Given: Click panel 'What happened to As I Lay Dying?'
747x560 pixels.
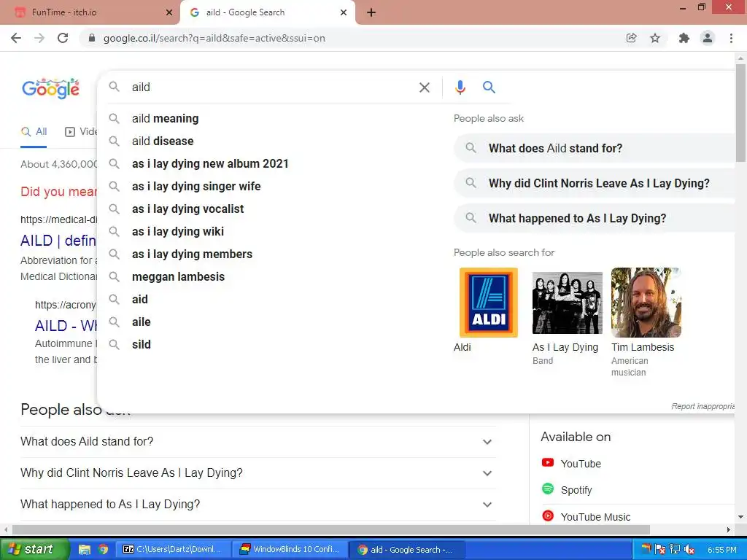Looking at the screenshot, I should pos(594,219).
